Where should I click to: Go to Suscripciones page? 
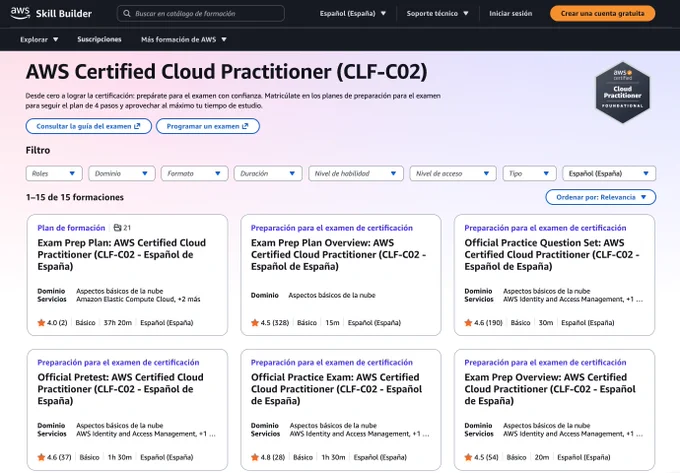point(99,39)
